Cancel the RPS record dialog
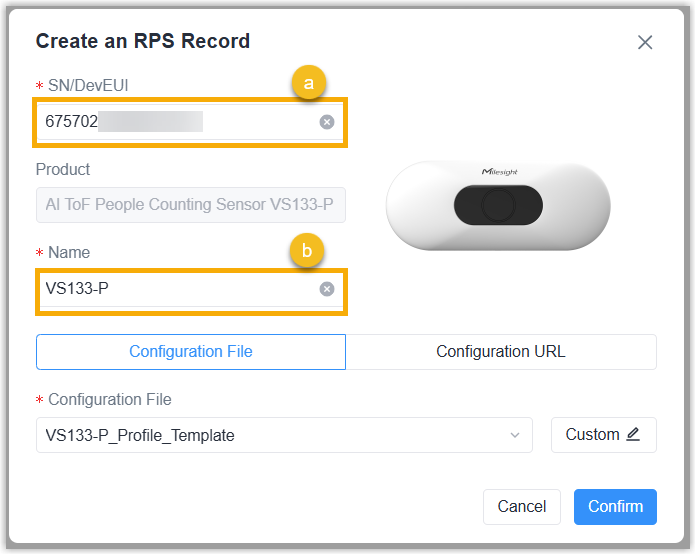This screenshot has width=696, height=555. tap(522, 507)
